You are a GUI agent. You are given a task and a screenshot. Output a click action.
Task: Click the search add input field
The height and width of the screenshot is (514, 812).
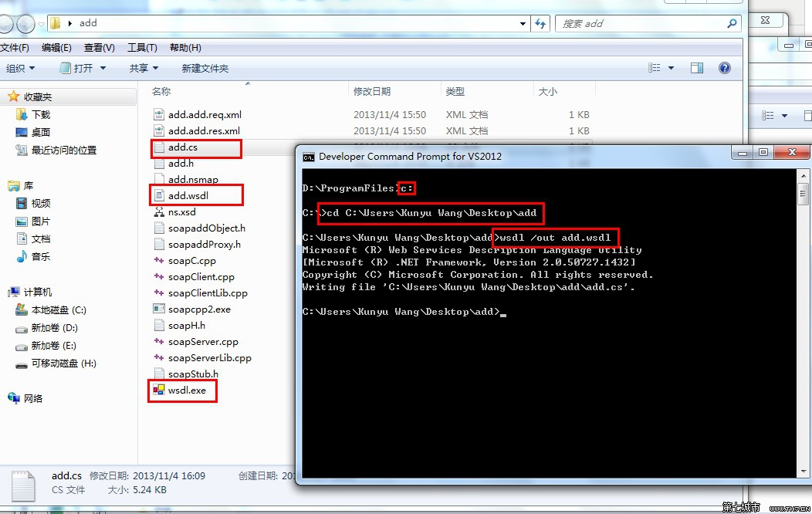[x=648, y=23]
